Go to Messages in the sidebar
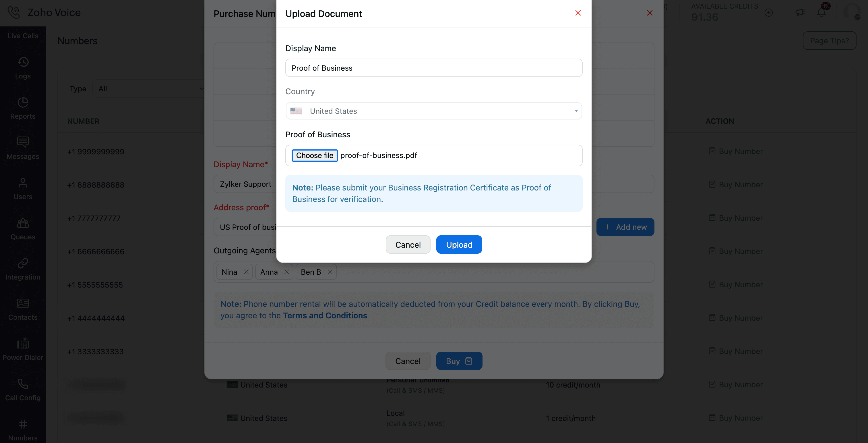This screenshot has height=443, width=868. tap(23, 148)
